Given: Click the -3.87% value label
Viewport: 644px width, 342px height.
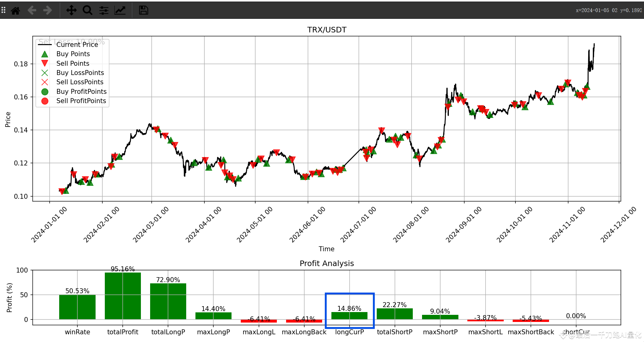Looking at the screenshot, I should [486, 318].
